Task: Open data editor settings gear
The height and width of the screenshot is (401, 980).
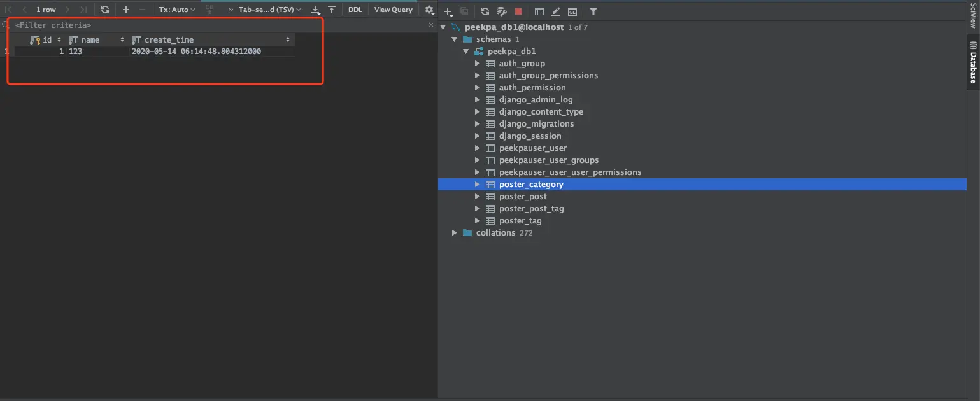Action: (x=429, y=10)
